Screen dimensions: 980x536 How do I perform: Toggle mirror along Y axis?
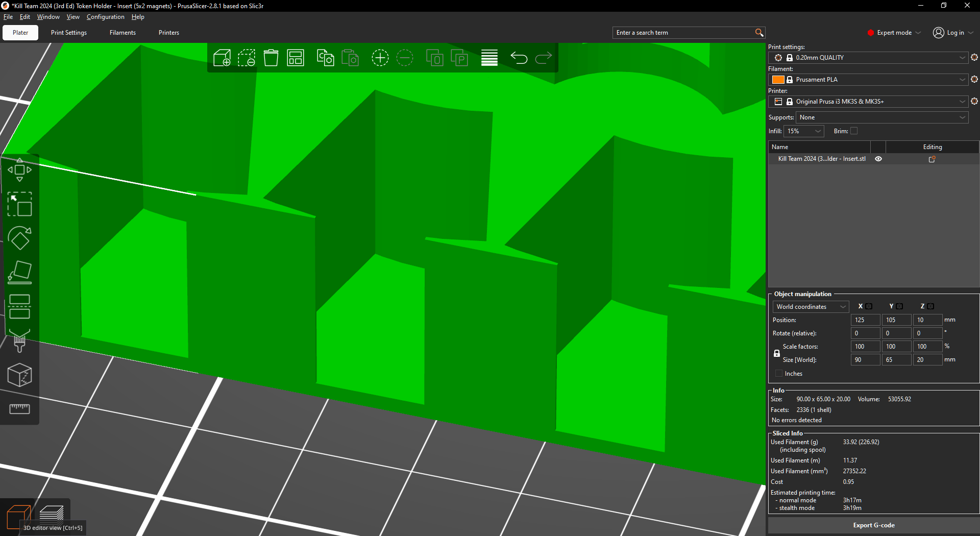[899, 306]
